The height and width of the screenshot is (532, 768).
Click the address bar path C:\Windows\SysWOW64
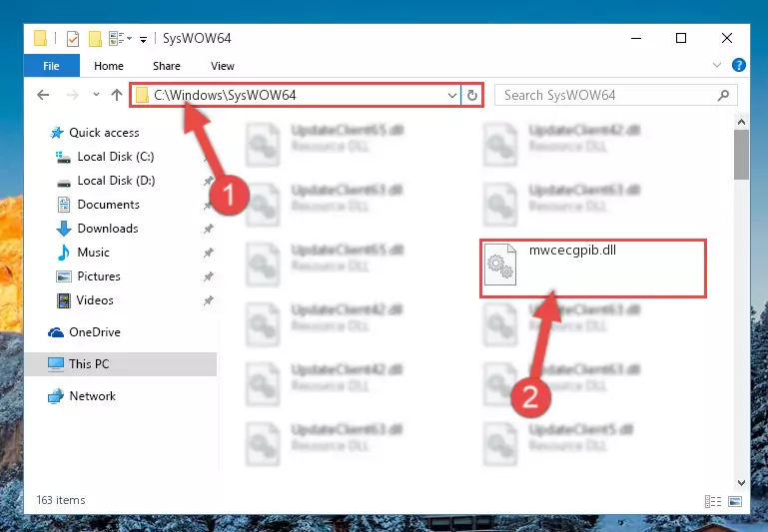click(x=225, y=95)
